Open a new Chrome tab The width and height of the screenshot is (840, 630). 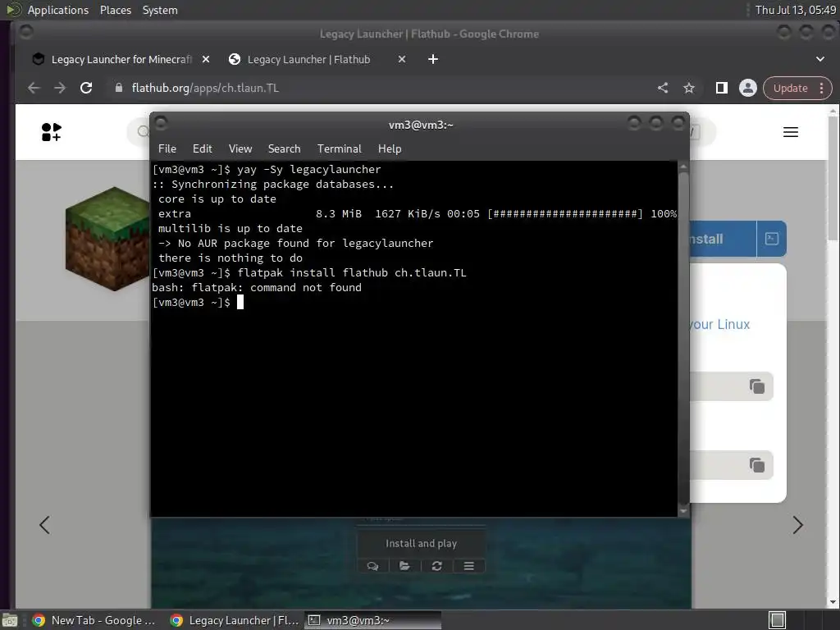(433, 59)
